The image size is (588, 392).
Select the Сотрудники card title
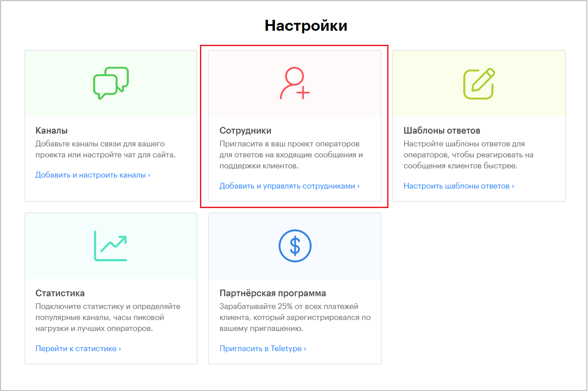[245, 130]
